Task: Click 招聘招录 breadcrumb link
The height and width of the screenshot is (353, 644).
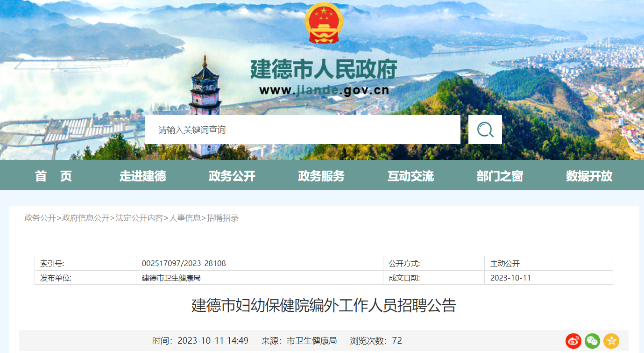Action: pos(223,218)
